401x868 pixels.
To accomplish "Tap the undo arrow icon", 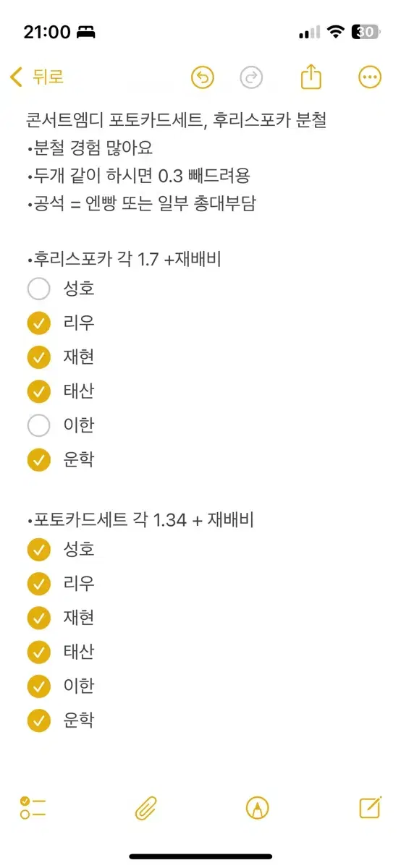I will pyautogui.click(x=203, y=77).
